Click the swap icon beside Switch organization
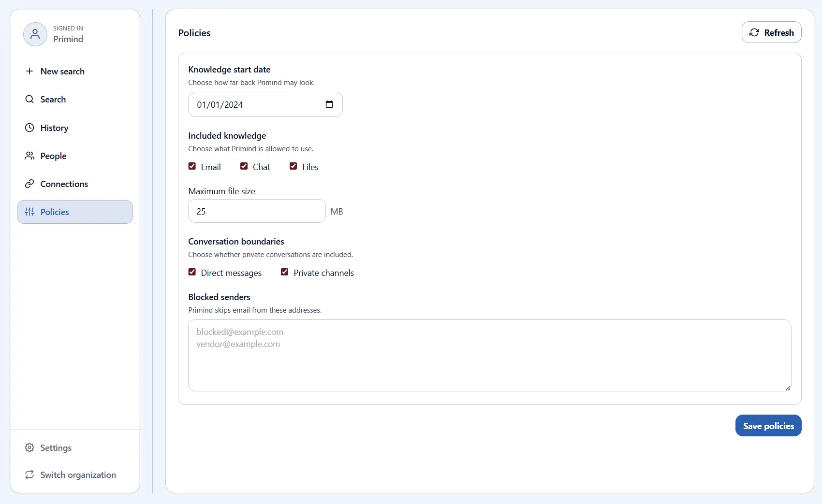 [29, 475]
